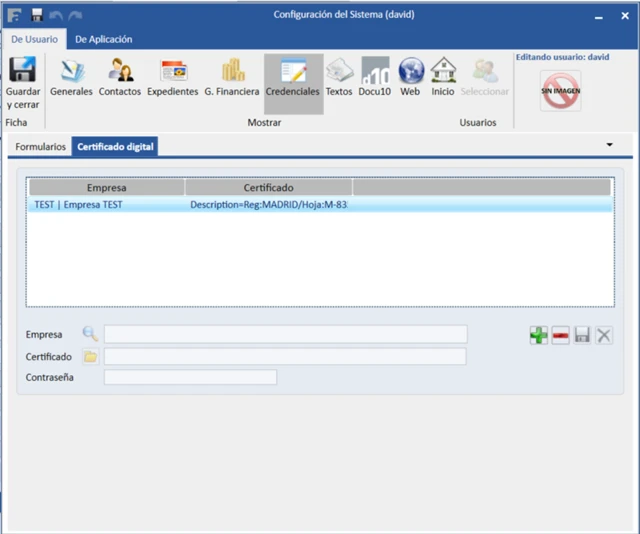Open the Docu10 settings
The width and height of the screenshot is (640, 534).
375,78
